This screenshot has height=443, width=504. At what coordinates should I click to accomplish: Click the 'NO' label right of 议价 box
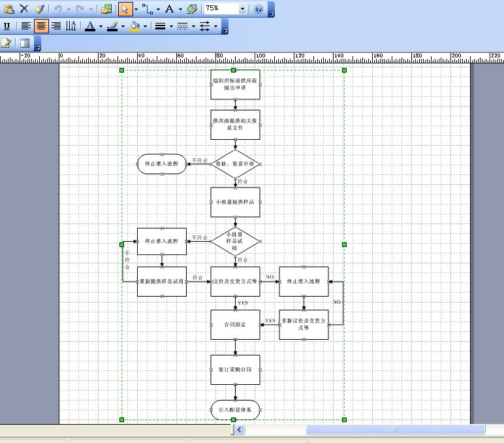(270, 277)
